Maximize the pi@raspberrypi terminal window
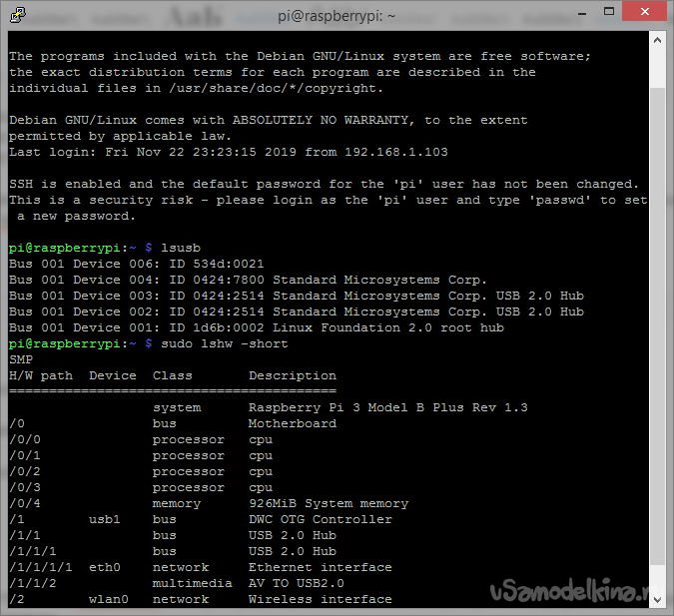The height and width of the screenshot is (616, 674). (x=609, y=12)
